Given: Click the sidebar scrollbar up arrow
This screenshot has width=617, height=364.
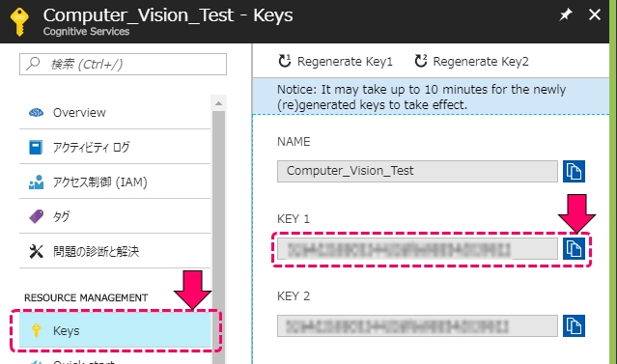Looking at the screenshot, I should (219, 104).
